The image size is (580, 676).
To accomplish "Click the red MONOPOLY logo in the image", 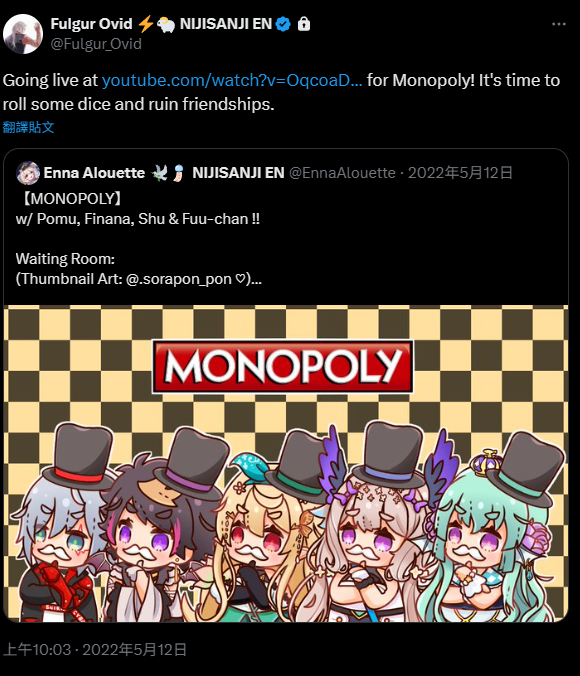I will (x=283, y=366).
